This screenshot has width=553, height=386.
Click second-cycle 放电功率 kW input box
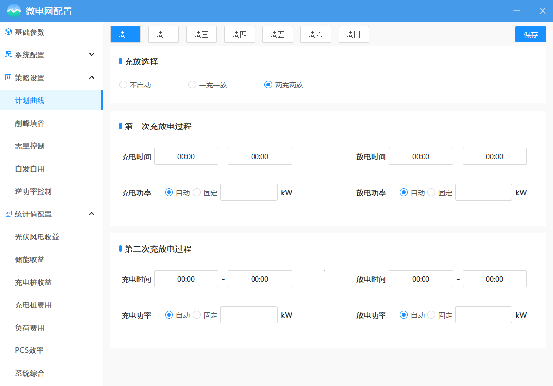click(484, 315)
